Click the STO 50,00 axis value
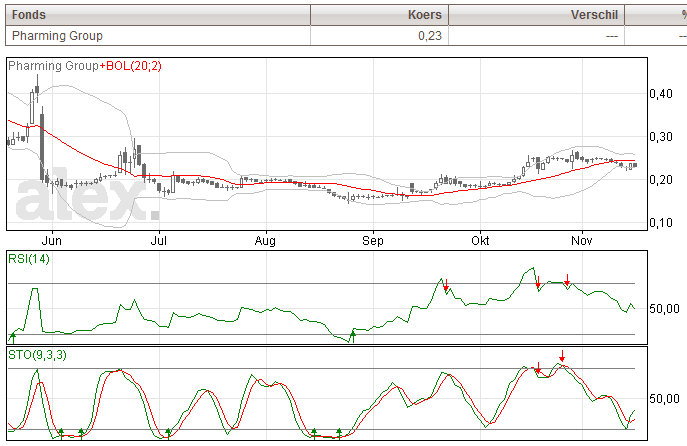The width and height of the screenshot is (687, 446). pos(664,399)
